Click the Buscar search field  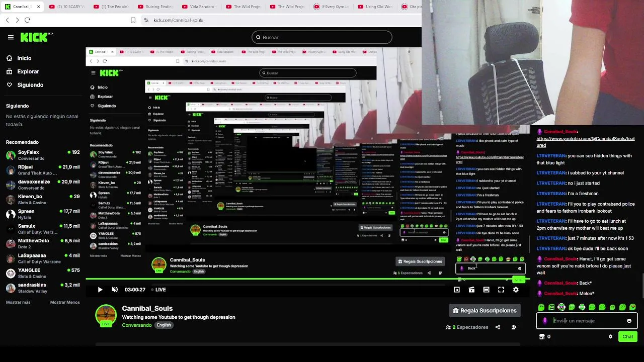pyautogui.click(x=322, y=37)
